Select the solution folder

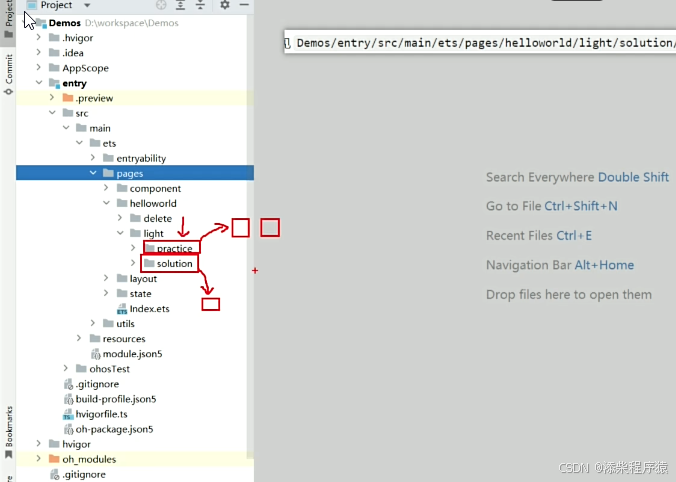point(175,263)
